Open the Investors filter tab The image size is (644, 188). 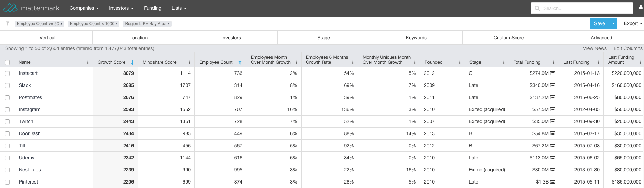tap(231, 38)
